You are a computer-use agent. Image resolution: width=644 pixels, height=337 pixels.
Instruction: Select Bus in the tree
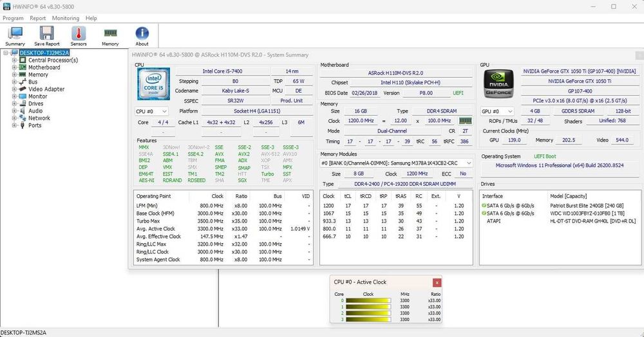point(33,82)
